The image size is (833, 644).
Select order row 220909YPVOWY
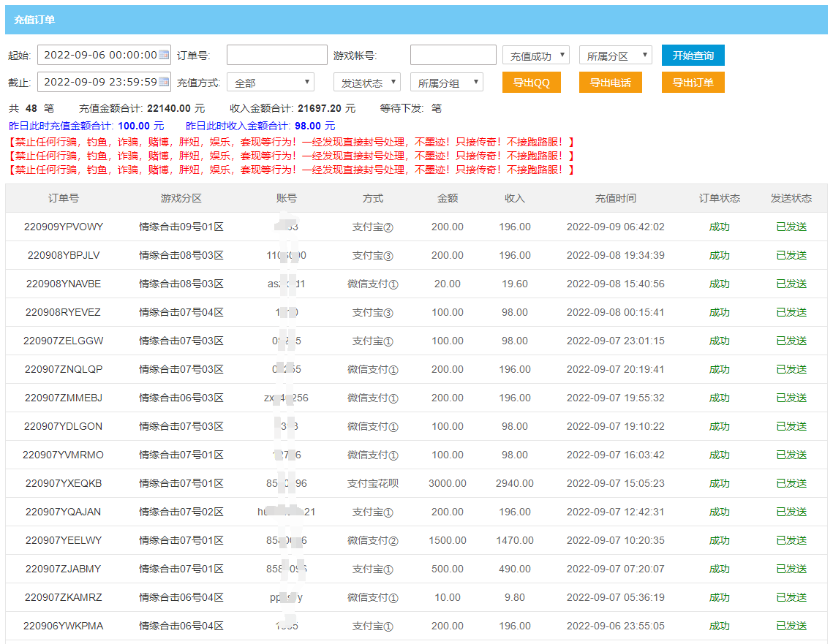pos(64,227)
